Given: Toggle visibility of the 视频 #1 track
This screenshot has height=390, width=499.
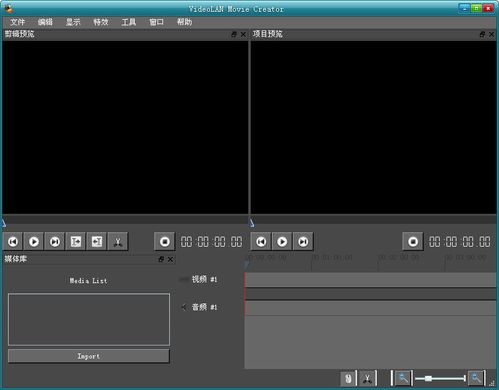Looking at the screenshot, I should [x=183, y=279].
